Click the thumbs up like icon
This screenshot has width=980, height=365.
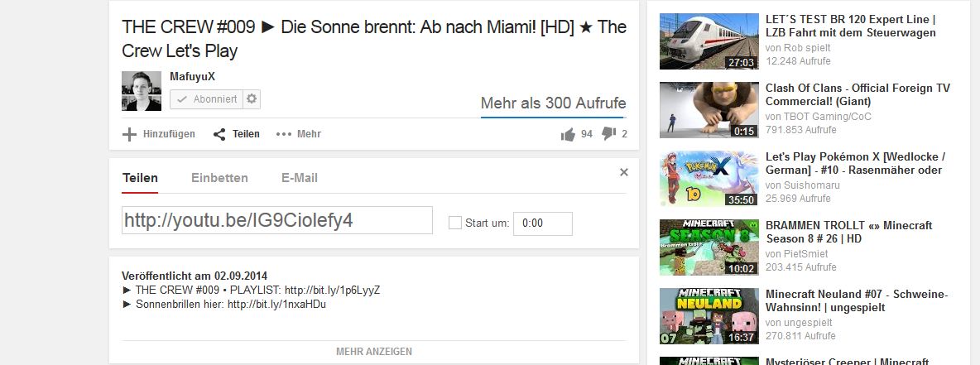coord(568,134)
